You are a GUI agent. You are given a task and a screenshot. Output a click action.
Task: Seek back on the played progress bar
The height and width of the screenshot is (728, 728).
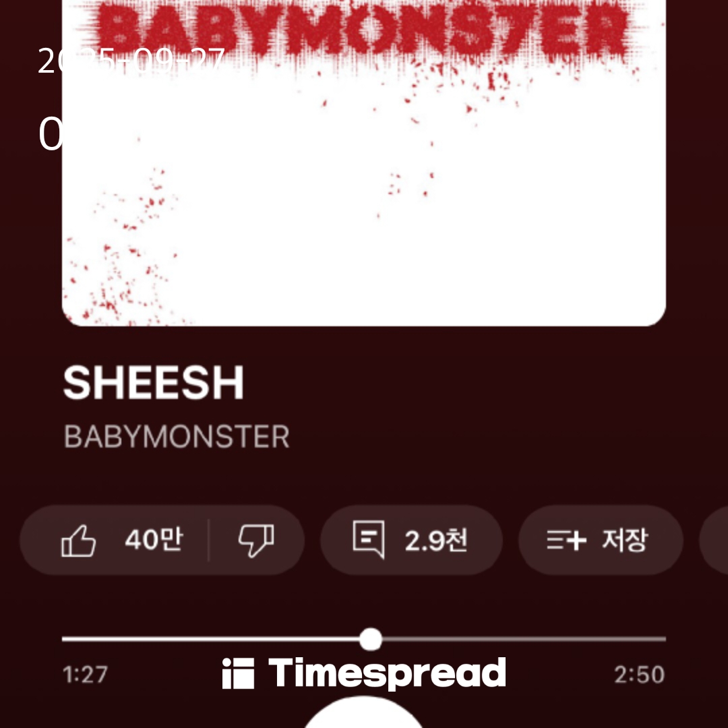tap(210, 639)
